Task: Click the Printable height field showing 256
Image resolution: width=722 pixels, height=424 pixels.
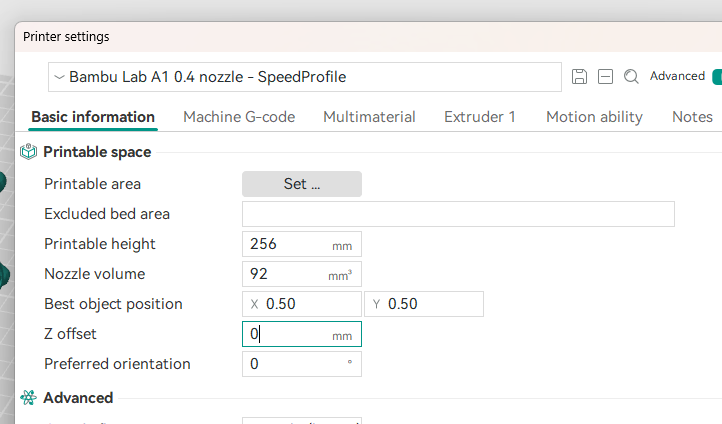Action: pyautogui.click(x=302, y=244)
